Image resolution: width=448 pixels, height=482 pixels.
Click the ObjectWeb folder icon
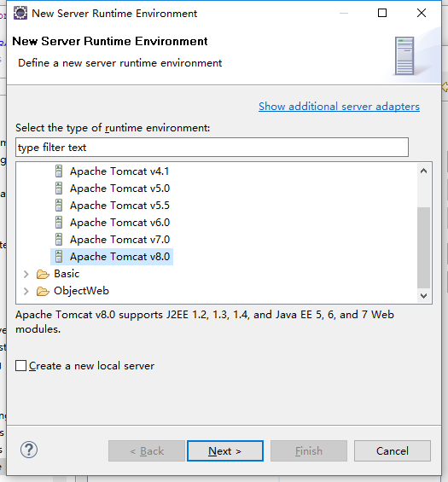43,291
